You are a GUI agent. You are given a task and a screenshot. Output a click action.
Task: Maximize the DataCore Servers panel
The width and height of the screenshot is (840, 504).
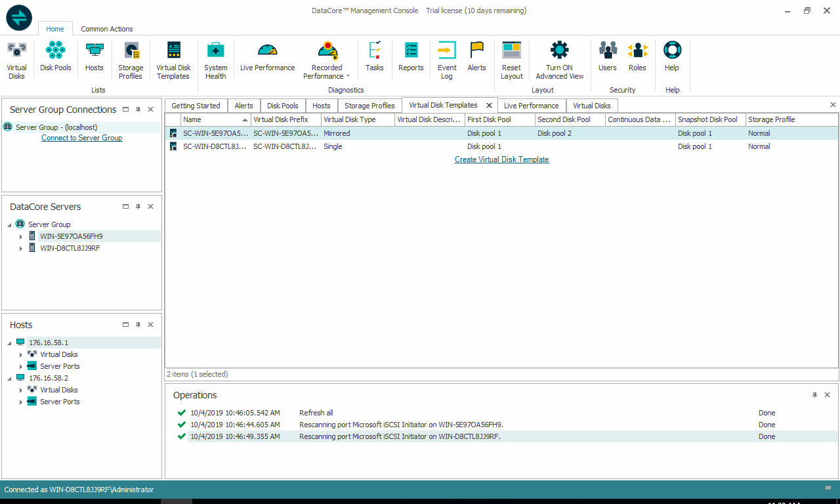126,207
